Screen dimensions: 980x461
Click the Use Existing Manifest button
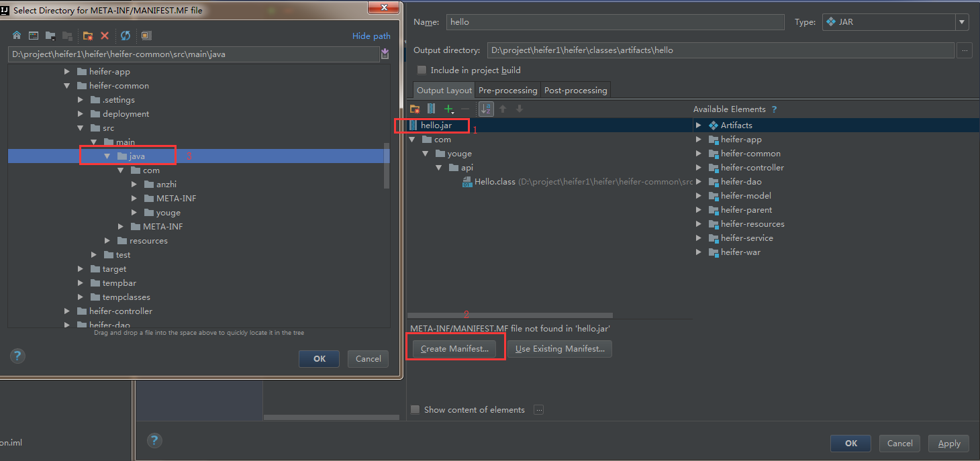click(x=560, y=349)
